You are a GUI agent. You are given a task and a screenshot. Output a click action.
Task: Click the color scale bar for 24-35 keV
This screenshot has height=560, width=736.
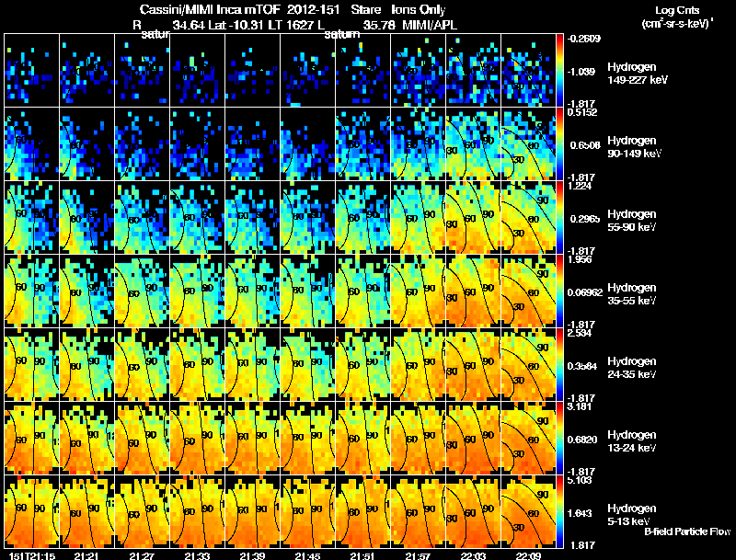[x=559, y=364]
